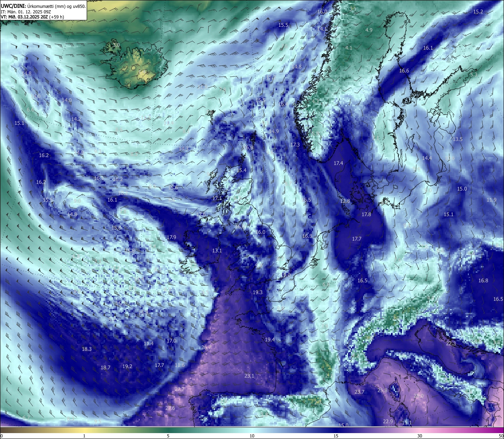Image resolution: width=504 pixels, height=439 pixels.
Task: Click the '30' tick label on the colour scale
Action: pyautogui.click(x=420, y=436)
